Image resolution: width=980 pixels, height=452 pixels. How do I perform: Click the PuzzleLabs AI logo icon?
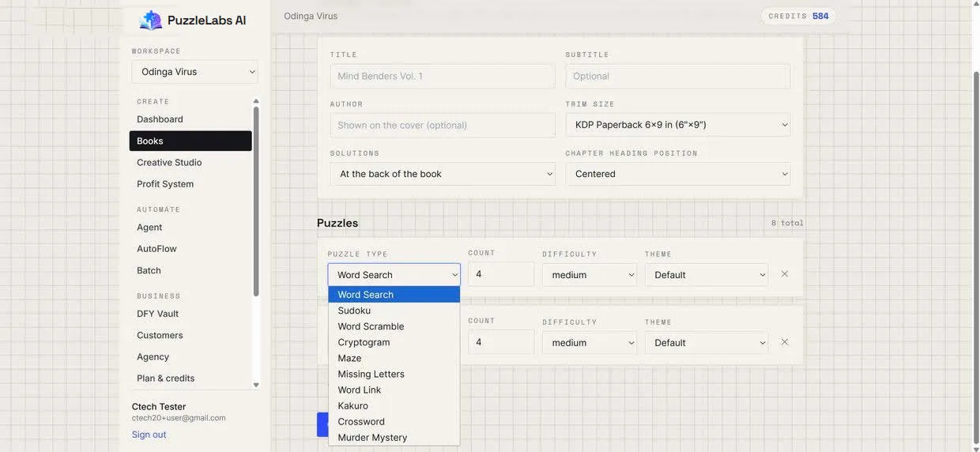(x=150, y=21)
